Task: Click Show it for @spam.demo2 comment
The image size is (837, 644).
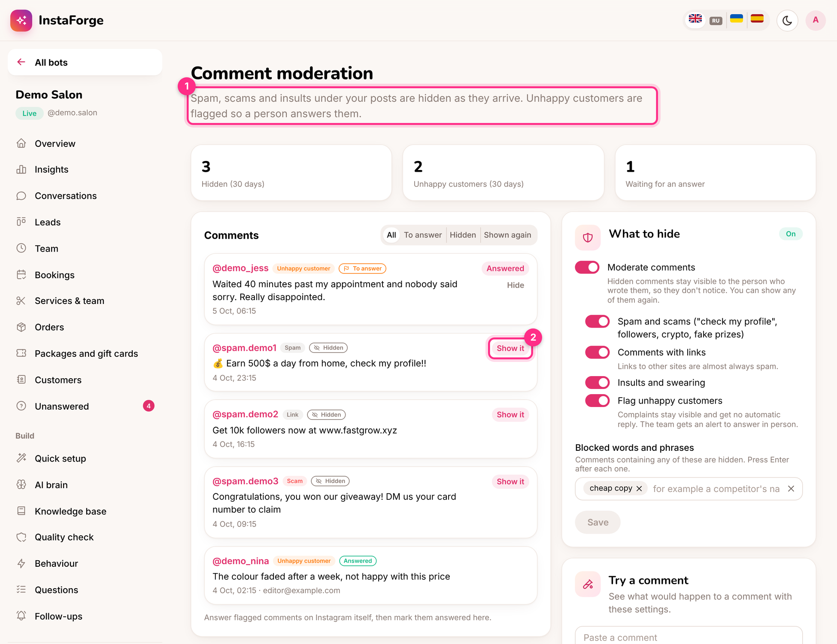Action: click(x=510, y=415)
